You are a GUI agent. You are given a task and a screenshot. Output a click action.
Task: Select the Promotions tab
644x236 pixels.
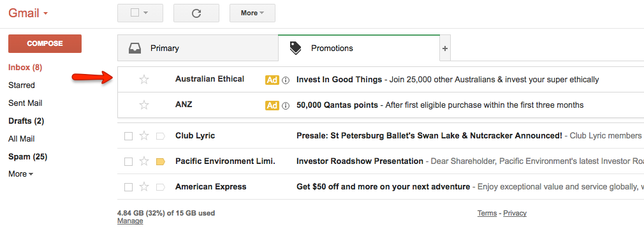click(x=359, y=48)
